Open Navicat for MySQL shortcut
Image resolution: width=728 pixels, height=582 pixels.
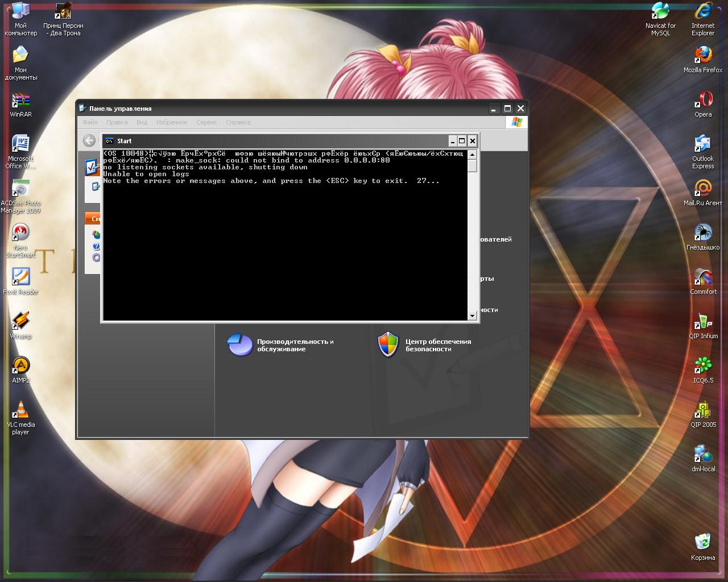(x=660, y=13)
